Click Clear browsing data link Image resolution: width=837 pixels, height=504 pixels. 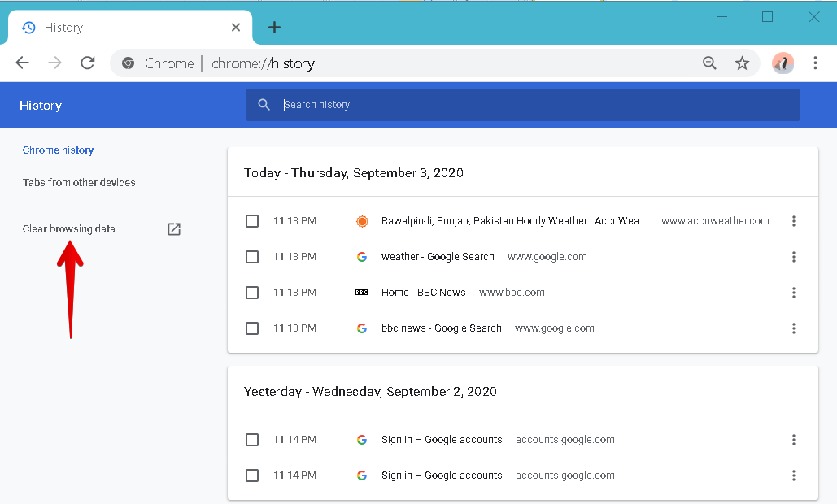[69, 229]
